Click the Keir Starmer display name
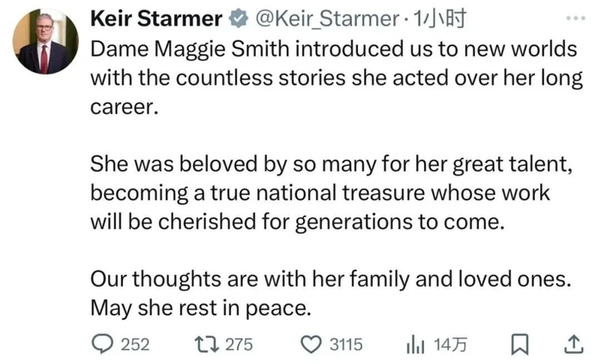Image resolution: width=601 pixels, height=364 pixels. [x=155, y=18]
